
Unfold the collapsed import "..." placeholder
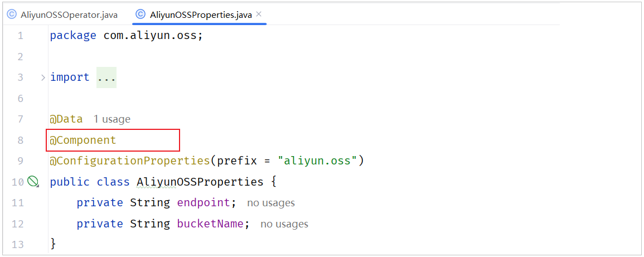coord(106,77)
